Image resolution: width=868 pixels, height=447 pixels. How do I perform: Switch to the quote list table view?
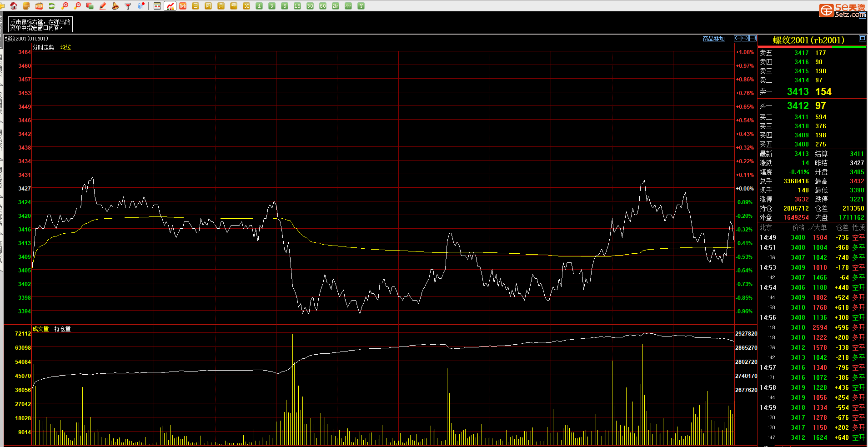[157, 6]
